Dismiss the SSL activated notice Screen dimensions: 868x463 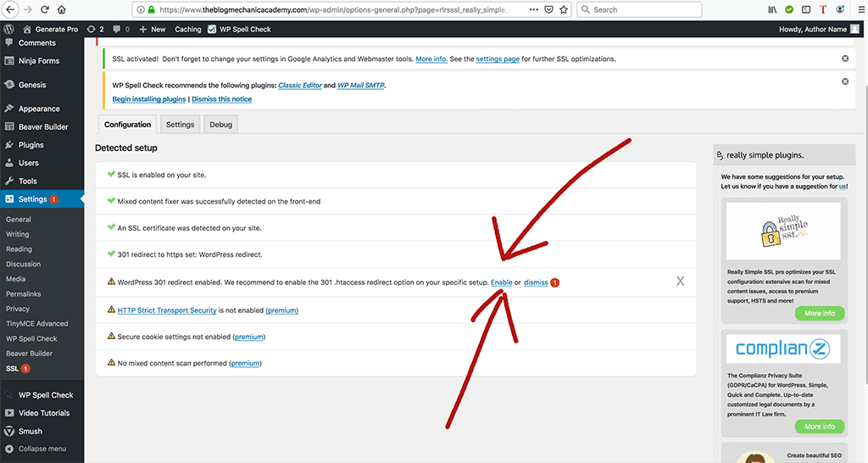point(844,59)
